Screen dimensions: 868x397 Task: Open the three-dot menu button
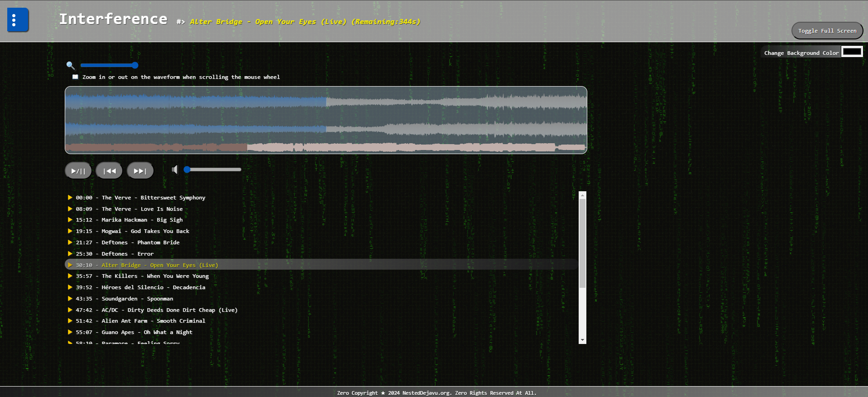pyautogui.click(x=18, y=20)
